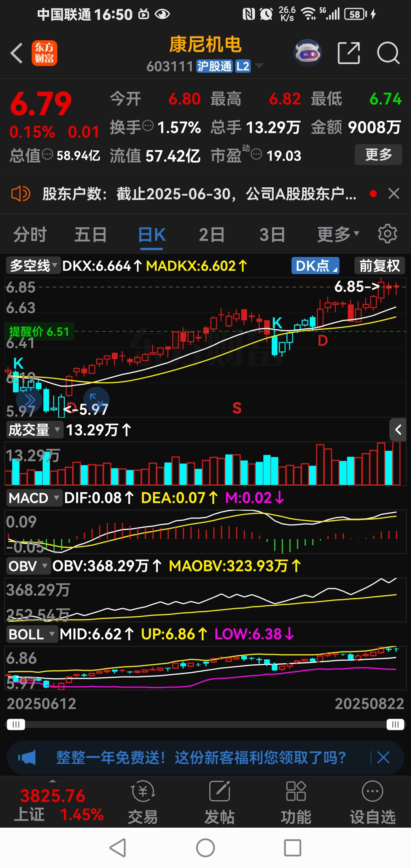The image size is (411, 868).
Task: Expand stock code dropdown arrow
Action: (259, 66)
